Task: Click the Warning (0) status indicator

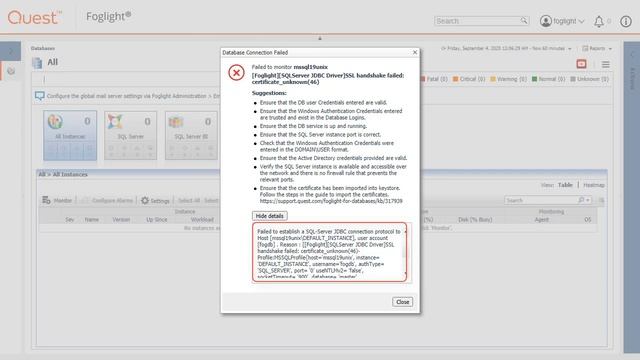Action: (509, 79)
